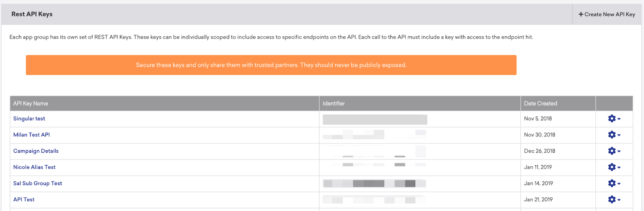Image resolution: width=644 pixels, height=211 pixels.
Task: Select the Sal Sub Group Test identifier
Action: (374, 184)
